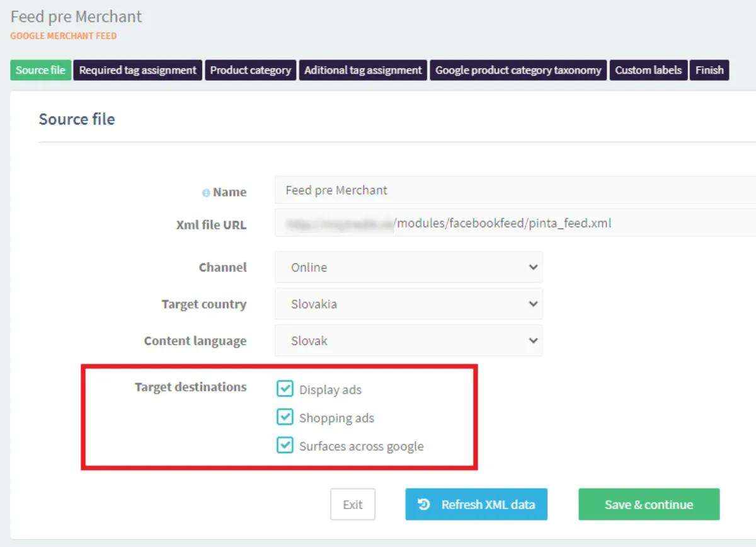Click the Exit button
The width and height of the screenshot is (756, 547).
point(352,504)
